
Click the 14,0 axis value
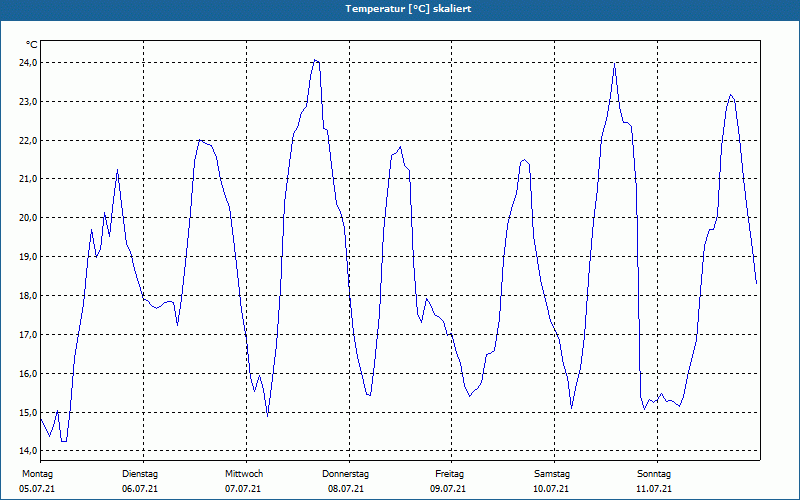coord(28,451)
